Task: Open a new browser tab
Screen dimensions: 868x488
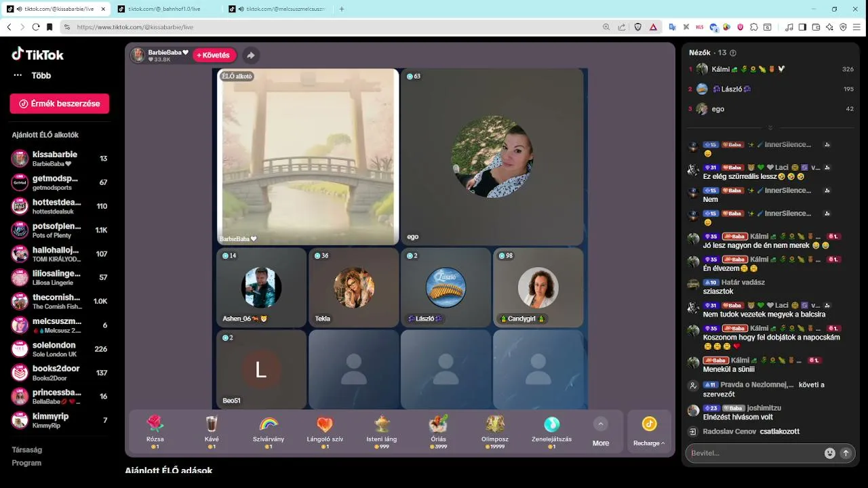Action: click(341, 9)
